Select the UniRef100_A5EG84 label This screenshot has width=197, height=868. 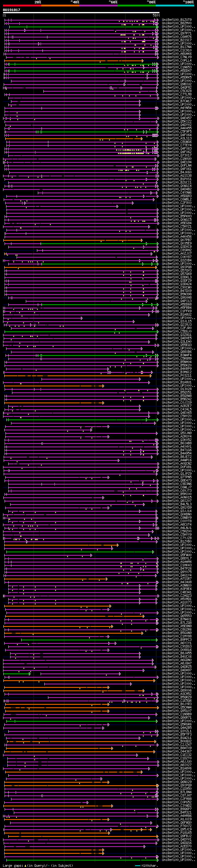(x=177, y=223)
